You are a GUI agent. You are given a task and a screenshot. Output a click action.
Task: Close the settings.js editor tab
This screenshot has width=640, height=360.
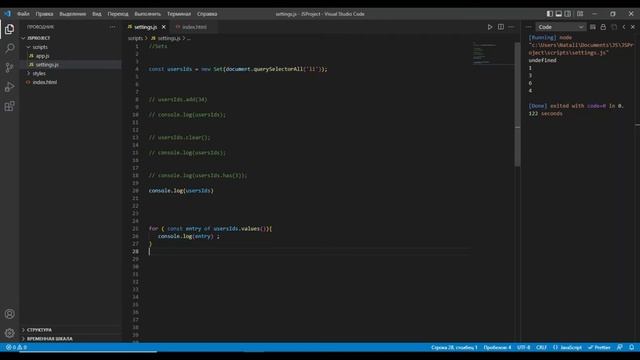coord(164,27)
